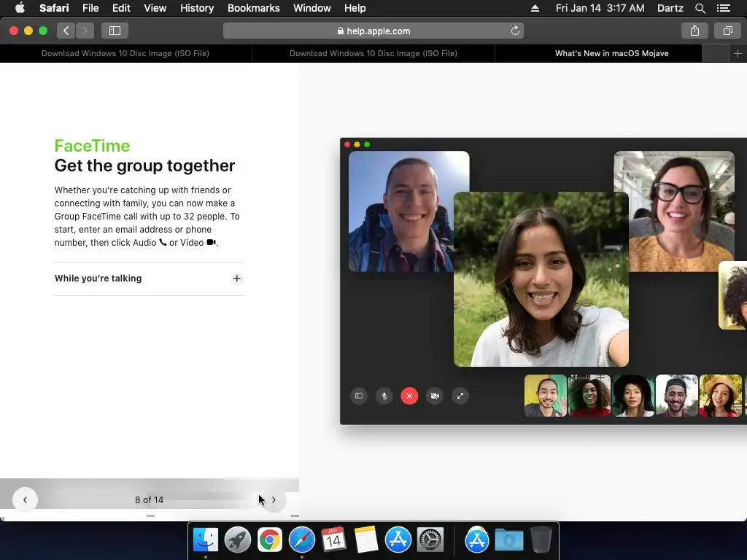Image resolution: width=747 pixels, height=560 pixels.
Task: Click the eject icon in menu bar
Action: coord(535,8)
